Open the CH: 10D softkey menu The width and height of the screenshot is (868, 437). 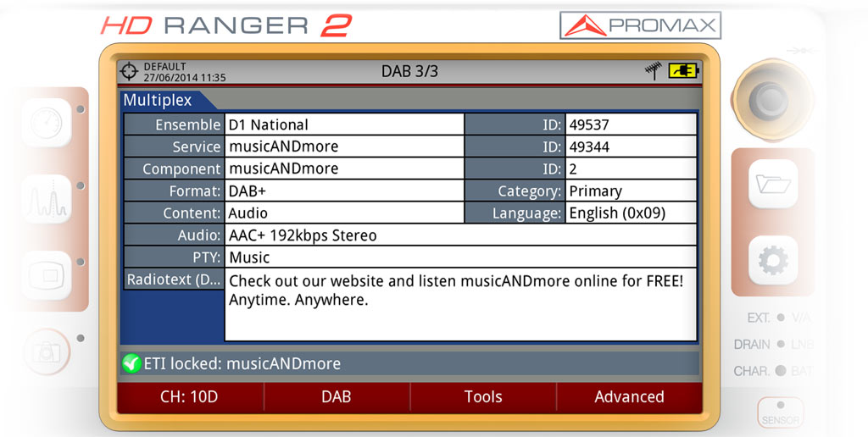190,397
